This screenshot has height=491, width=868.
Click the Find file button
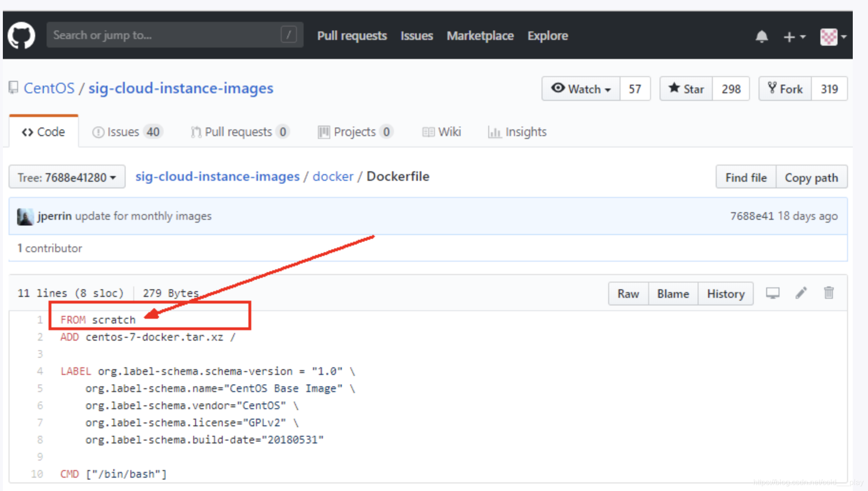click(746, 177)
